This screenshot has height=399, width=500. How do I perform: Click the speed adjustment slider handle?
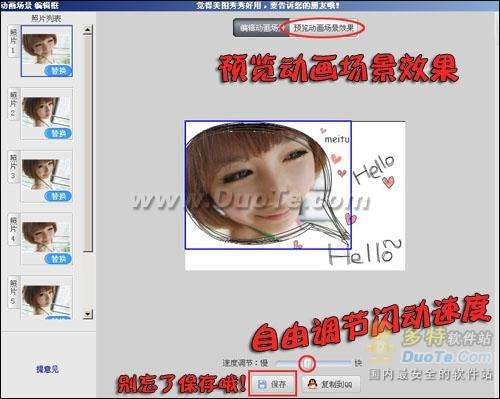pos(307,363)
